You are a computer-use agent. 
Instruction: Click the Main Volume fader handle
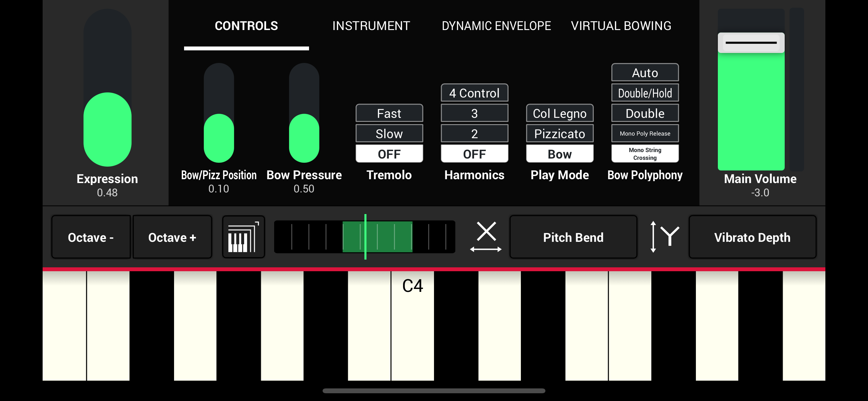point(751,43)
